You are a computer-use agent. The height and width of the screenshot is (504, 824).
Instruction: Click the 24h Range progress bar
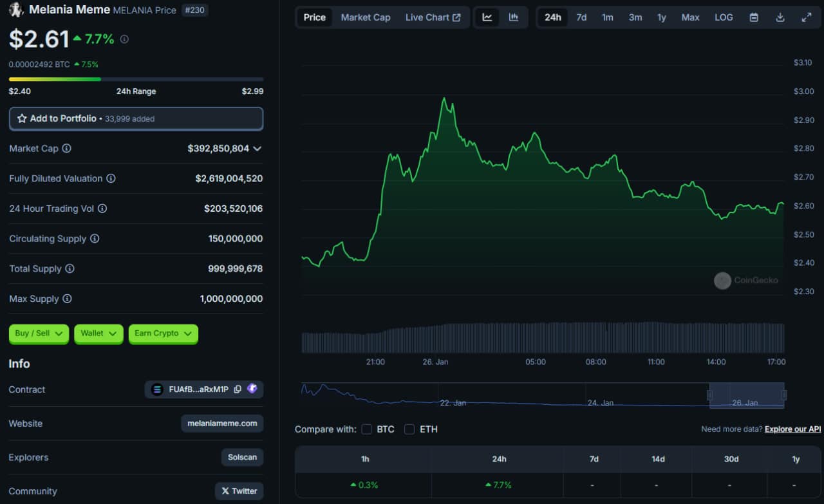pos(136,79)
